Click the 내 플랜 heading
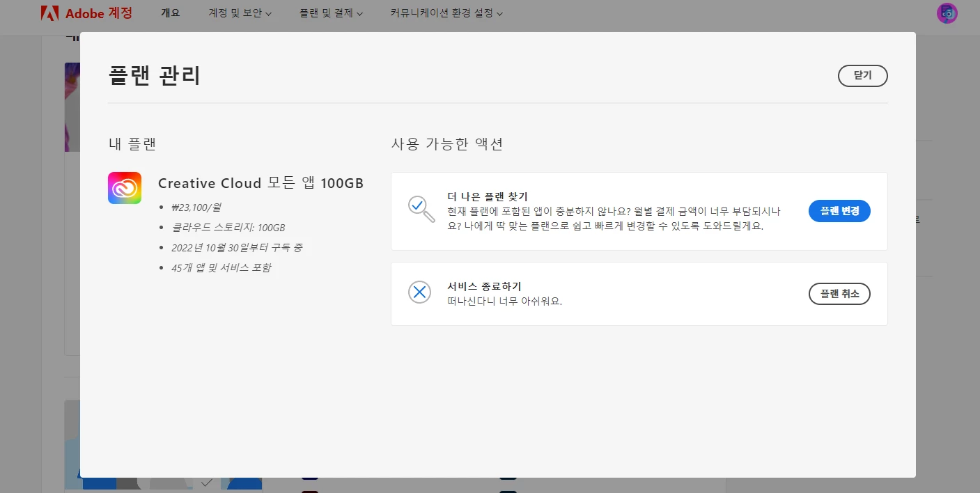This screenshot has width=980, height=493. [x=132, y=144]
